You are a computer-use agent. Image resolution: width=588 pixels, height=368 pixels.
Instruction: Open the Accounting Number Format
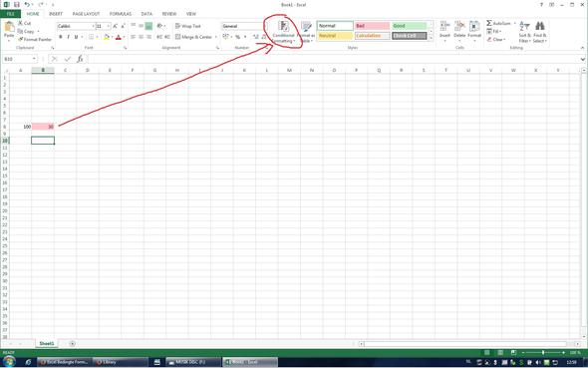(x=226, y=37)
